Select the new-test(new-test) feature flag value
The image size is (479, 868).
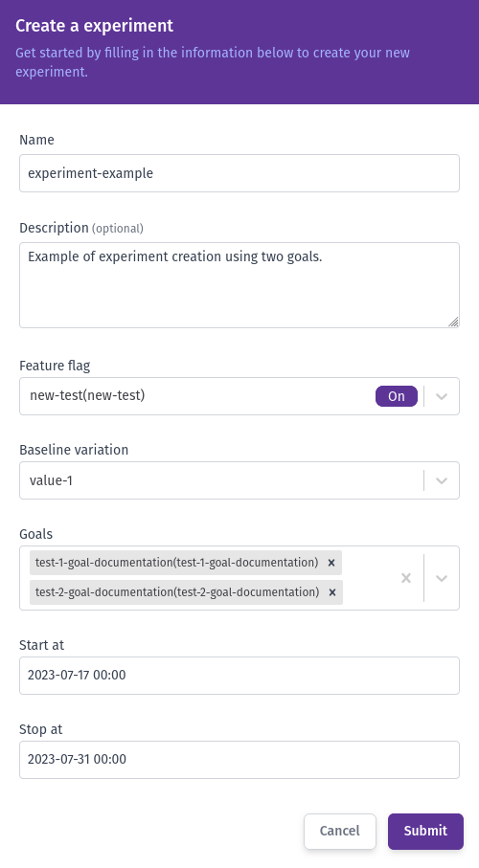tap(87, 395)
